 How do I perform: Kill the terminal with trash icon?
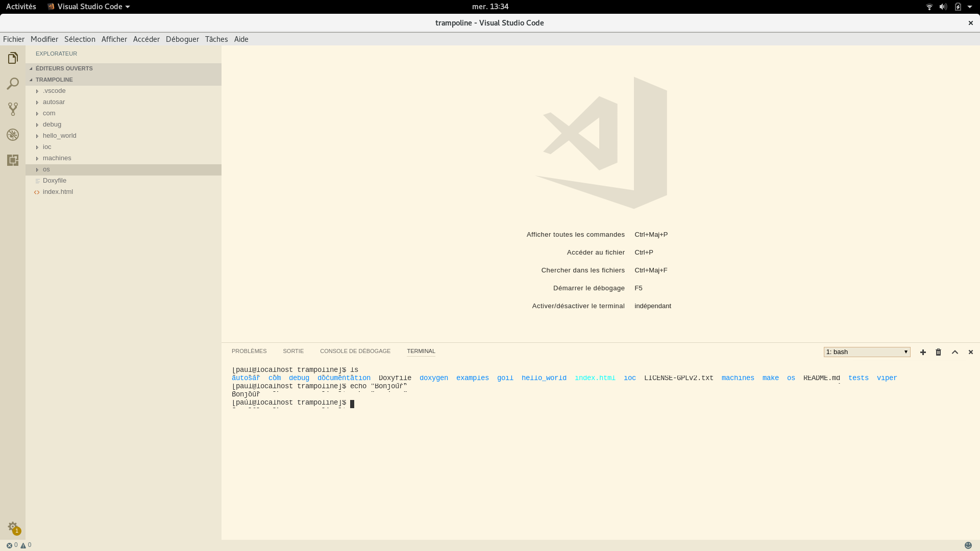[938, 352]
